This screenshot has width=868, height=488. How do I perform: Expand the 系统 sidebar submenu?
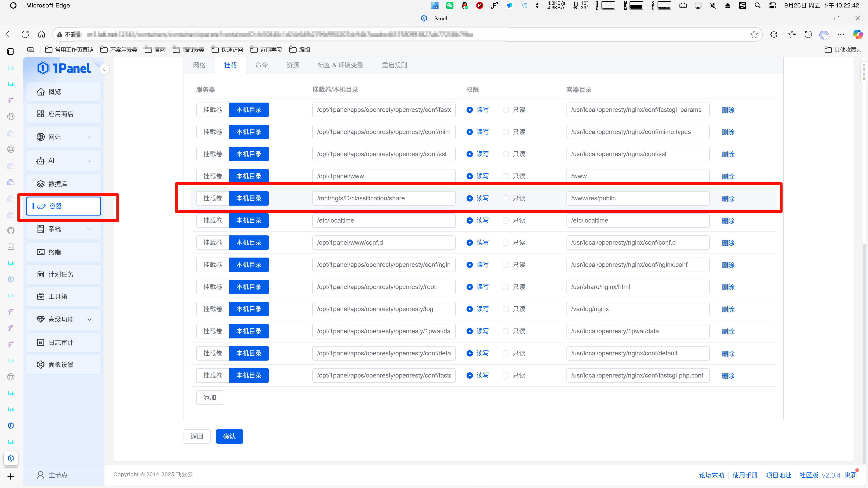pos(89,229)
